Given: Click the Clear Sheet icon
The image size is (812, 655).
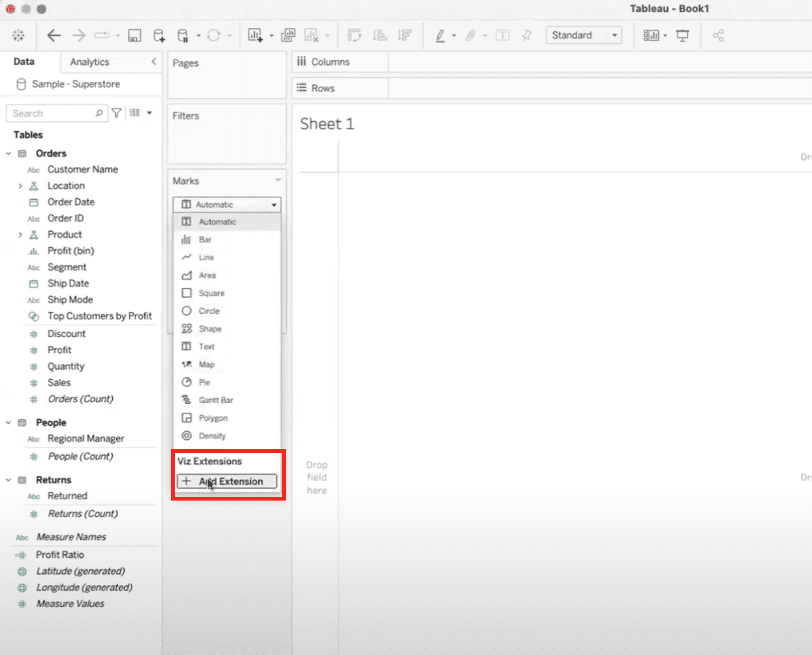Looking at the screenshot, I should 312,35.
